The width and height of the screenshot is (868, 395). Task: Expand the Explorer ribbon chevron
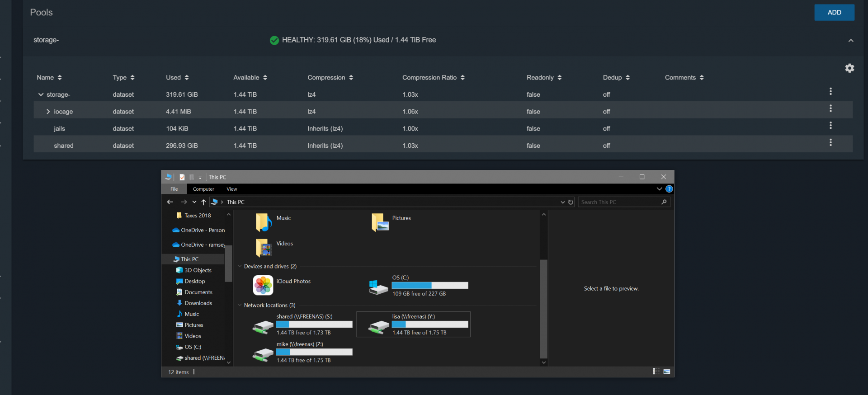(659, 189)
